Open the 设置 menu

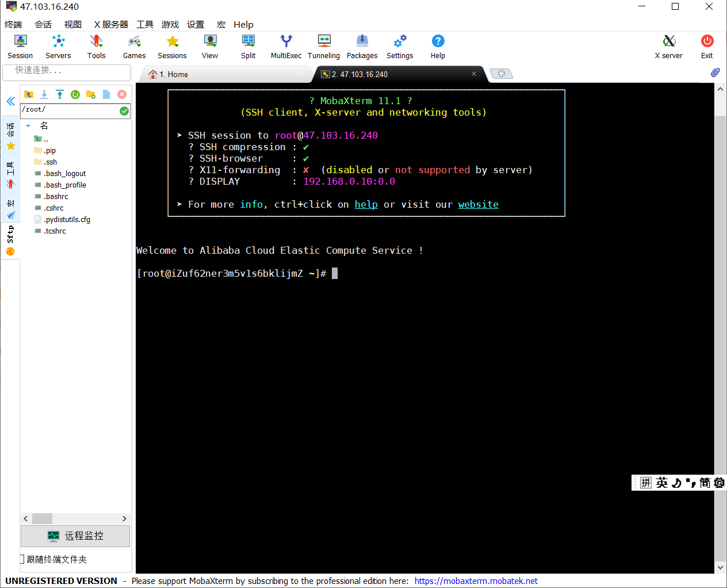click(x=196, y=25)
